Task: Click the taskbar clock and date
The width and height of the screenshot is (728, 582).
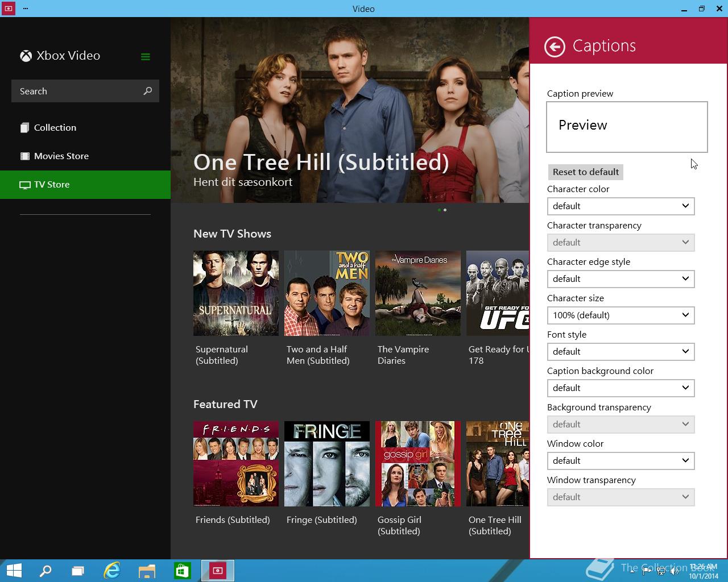Action: (x=703, y=571)
